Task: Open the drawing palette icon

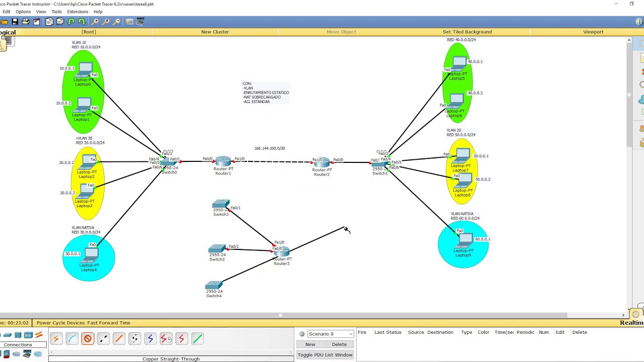Action: pyautogui.click(x=129, y=22)
